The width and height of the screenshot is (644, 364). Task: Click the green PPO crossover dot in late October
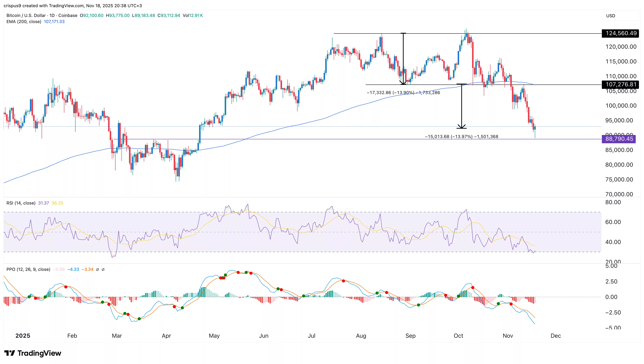pos(498,303)
